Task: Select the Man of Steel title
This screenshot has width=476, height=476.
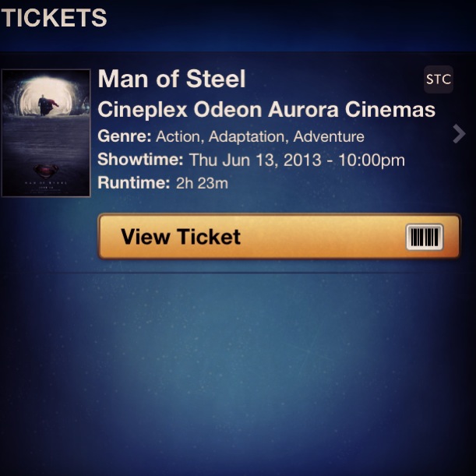Action: pos(171,79)
